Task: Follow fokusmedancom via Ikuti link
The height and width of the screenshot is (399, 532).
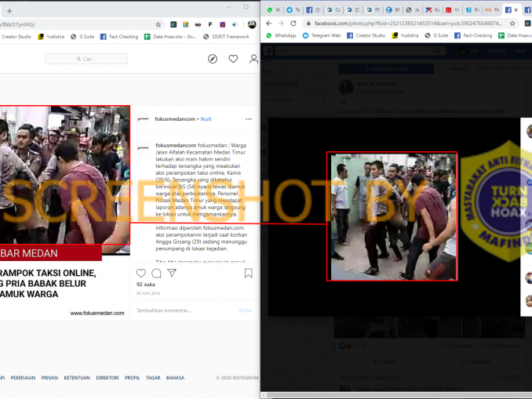Action: coord(206,119)
